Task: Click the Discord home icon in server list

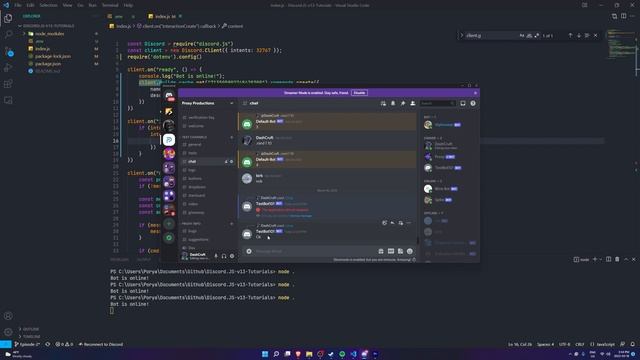Action: coord(169,96)
